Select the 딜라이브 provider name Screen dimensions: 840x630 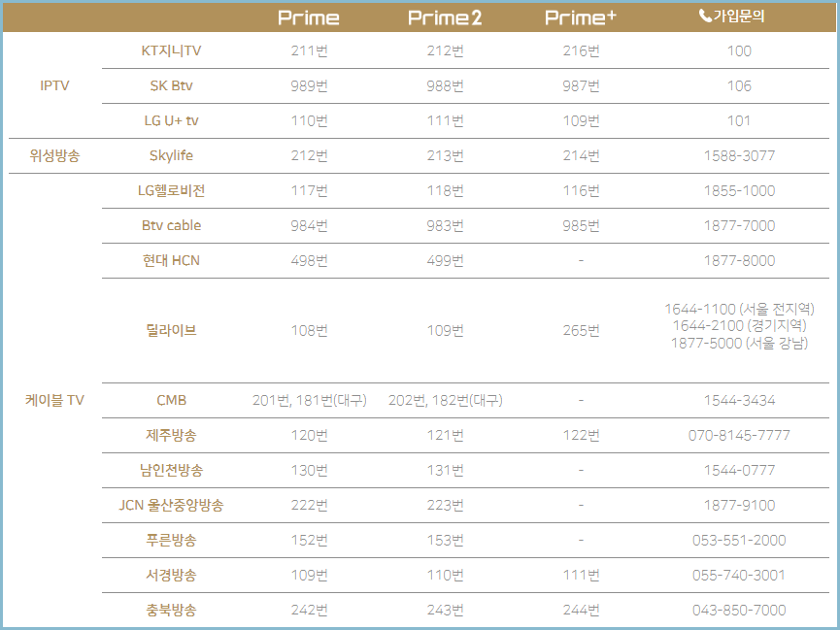click(x=172, y=331)
